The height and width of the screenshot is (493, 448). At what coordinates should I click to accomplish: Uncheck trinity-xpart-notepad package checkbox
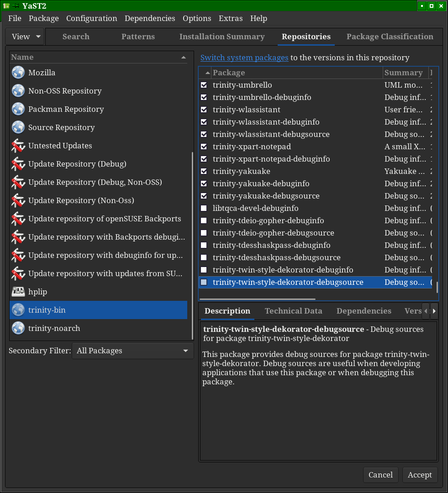click(204, 147)
